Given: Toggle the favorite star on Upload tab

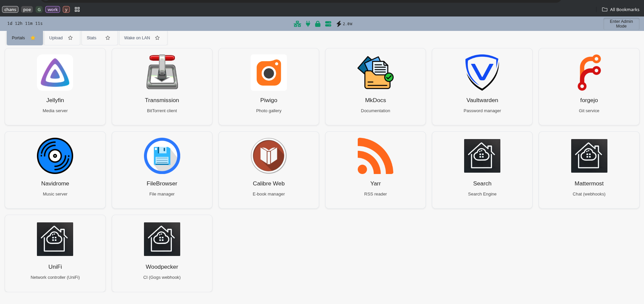Looking at the screenshot, I should 70,38.
